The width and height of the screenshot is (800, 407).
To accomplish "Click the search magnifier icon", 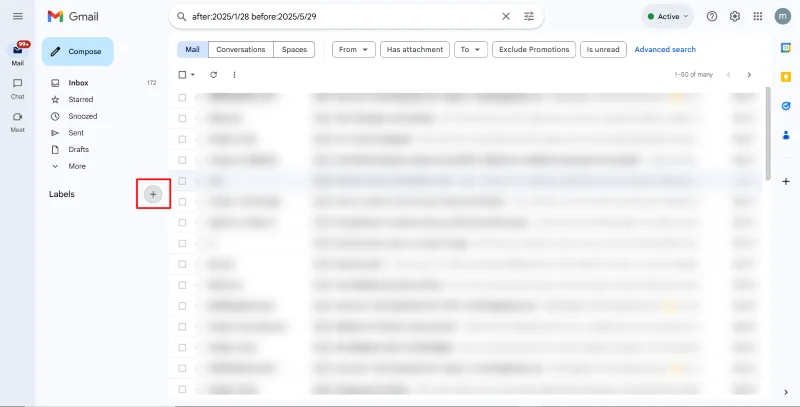I will (181, 16).
